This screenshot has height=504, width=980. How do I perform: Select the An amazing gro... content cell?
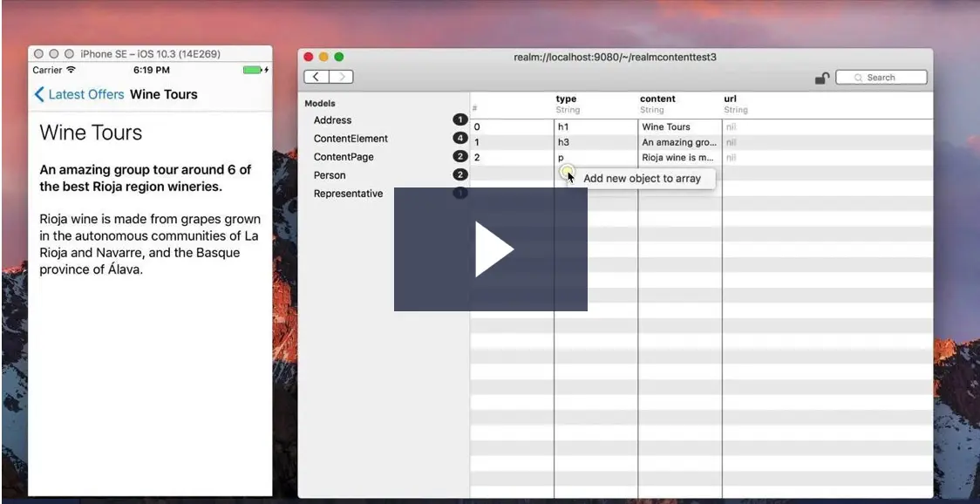pos(680,143)
